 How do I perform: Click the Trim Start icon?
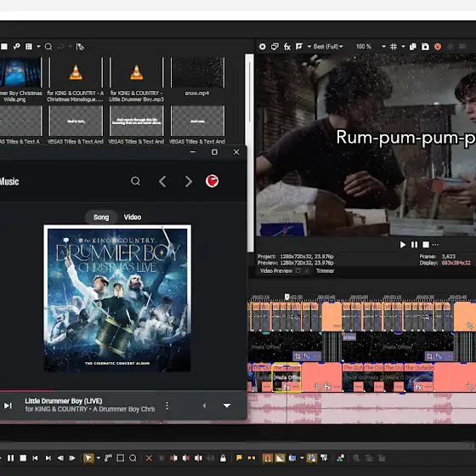(x=173, y=458)
